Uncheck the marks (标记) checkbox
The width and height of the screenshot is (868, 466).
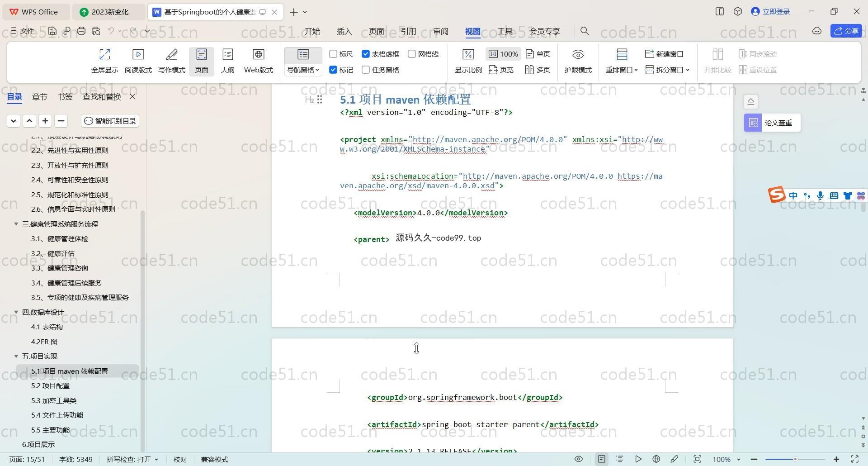click(333, 70)
